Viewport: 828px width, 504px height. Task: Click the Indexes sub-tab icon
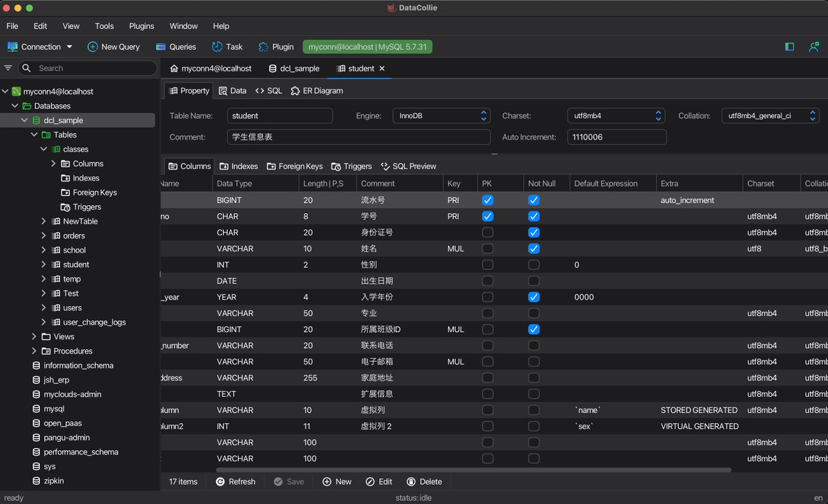coord(224,166)
